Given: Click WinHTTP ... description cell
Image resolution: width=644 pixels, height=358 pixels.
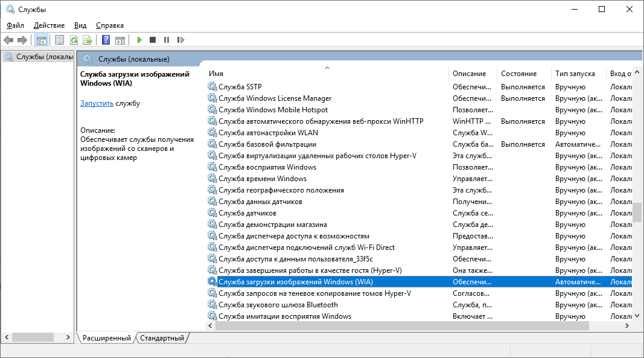Looking at the screenshot, I should [471, 121].
